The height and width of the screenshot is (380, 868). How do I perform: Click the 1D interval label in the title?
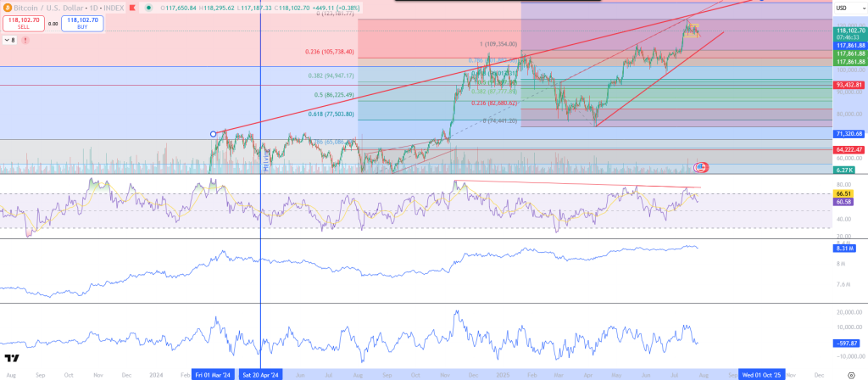[93, 8]
